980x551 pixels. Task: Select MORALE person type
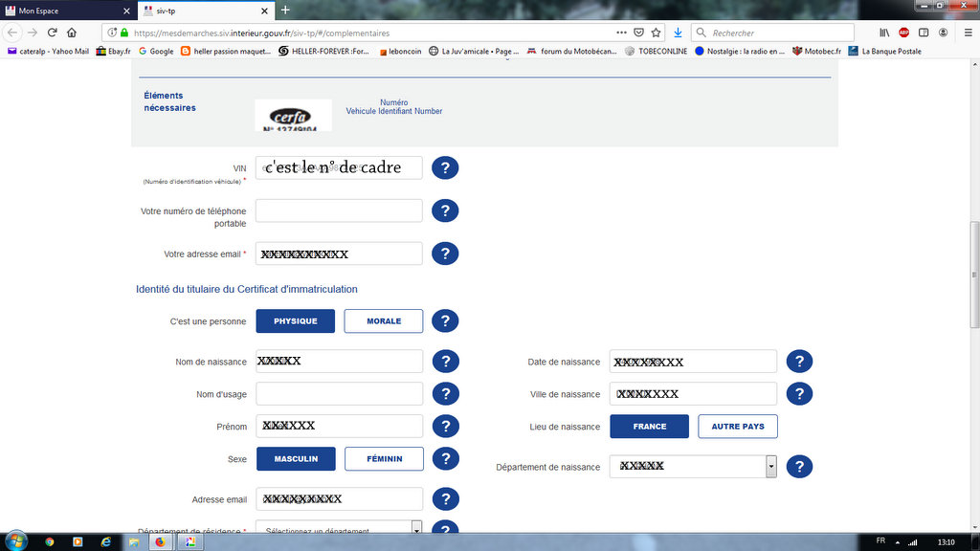click(x=384, y=321)
